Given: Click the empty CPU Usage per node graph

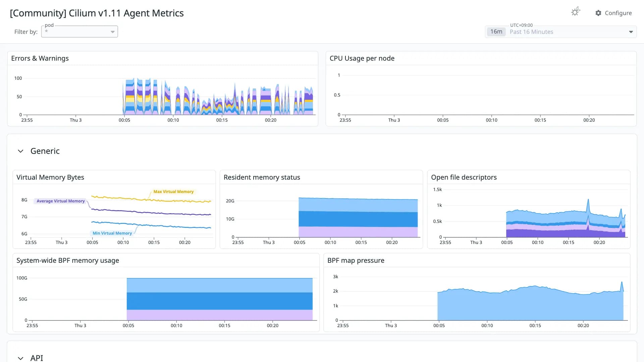Looking at the screenshot, I should [488, 96].
